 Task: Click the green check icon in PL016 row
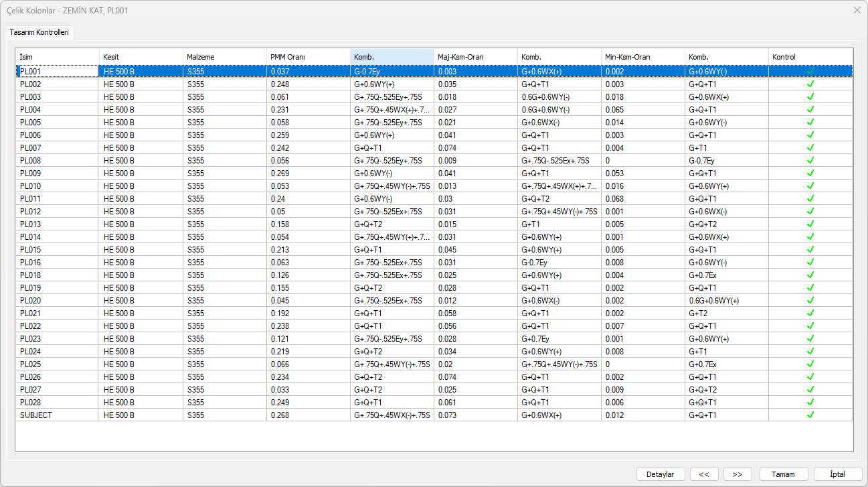[x=810, y=262]
